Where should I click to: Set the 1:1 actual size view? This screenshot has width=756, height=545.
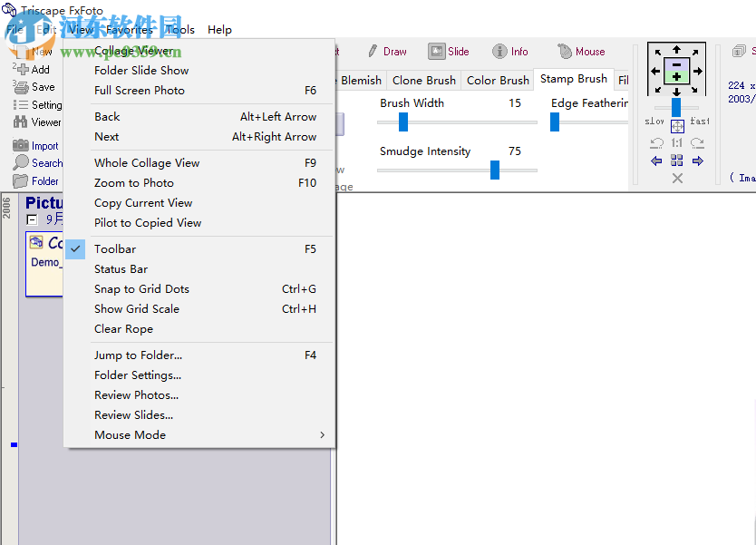[677, 142]
